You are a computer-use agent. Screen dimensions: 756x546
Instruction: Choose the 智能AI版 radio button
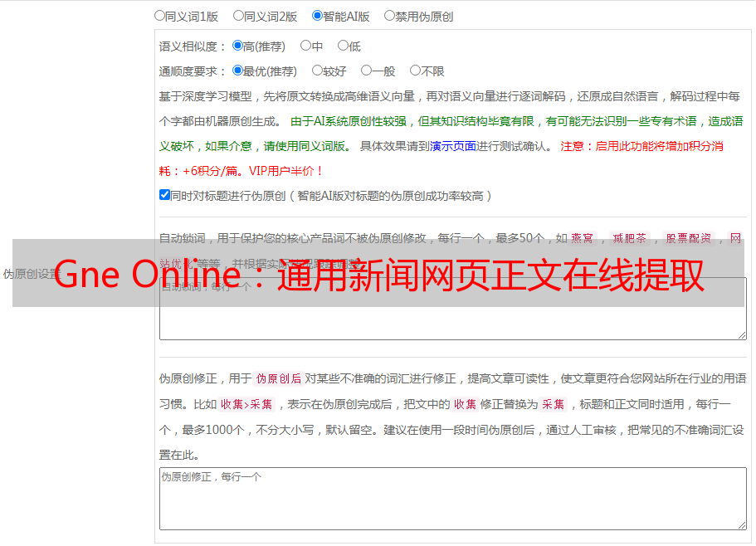317,16
